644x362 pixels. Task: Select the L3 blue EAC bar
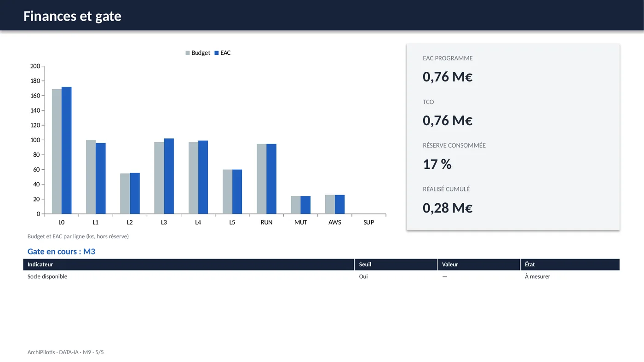pos(169,176)
